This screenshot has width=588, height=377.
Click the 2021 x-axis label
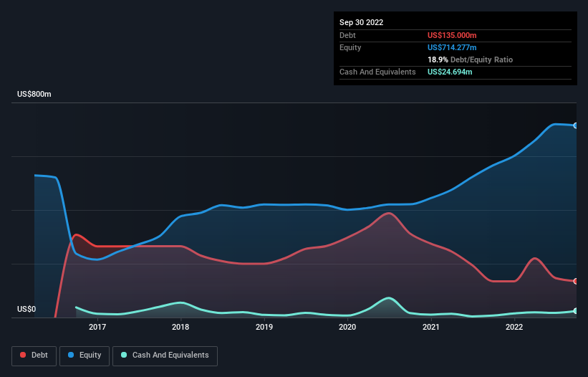(431, 327)
